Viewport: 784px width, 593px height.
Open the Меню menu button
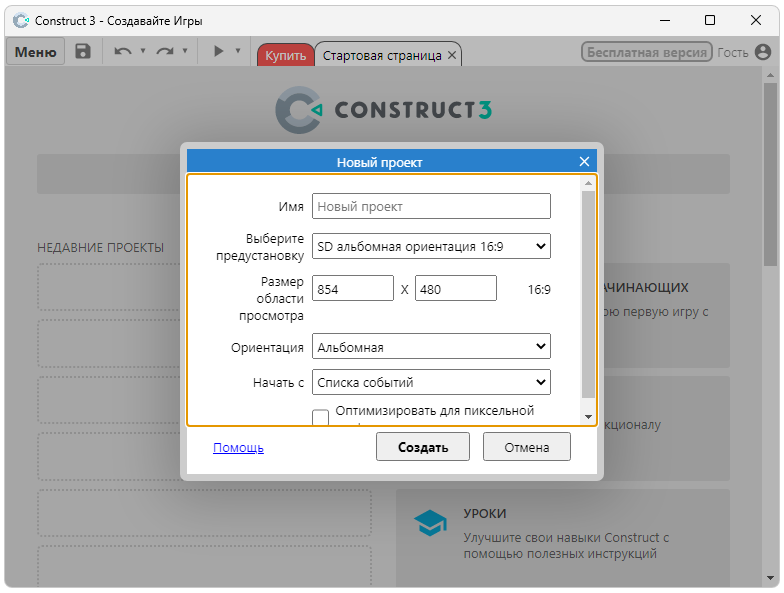click(36, 52)
